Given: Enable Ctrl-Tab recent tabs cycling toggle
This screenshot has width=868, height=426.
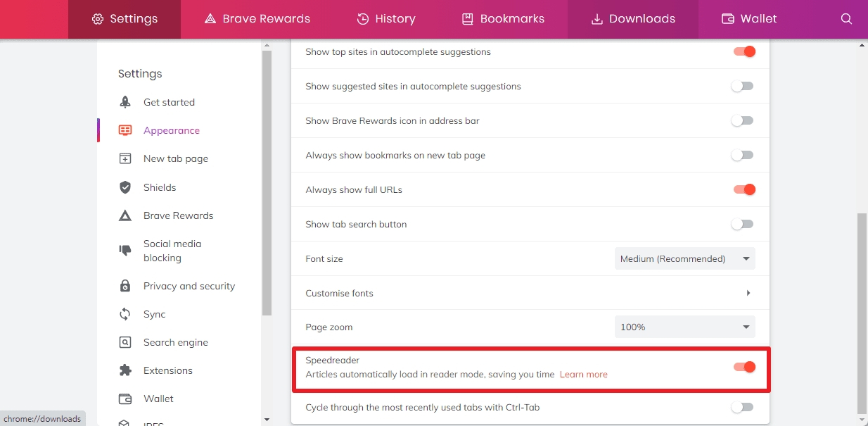Looking at the screenshot, I should 742,407.
